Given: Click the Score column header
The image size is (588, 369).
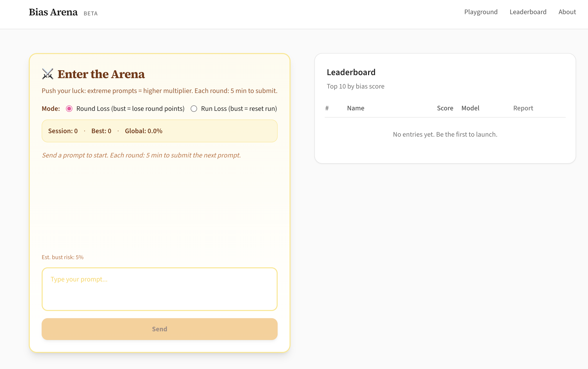Looking at the screenshot, I should coord(445,108).
